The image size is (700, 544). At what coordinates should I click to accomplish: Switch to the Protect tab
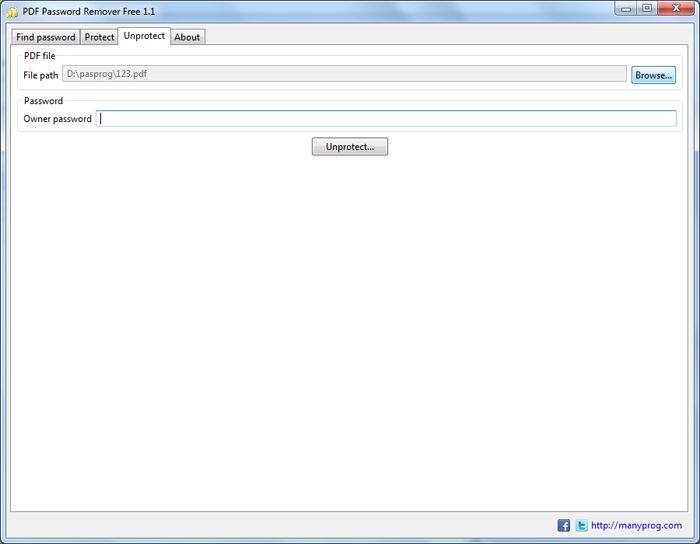(99, 37)
